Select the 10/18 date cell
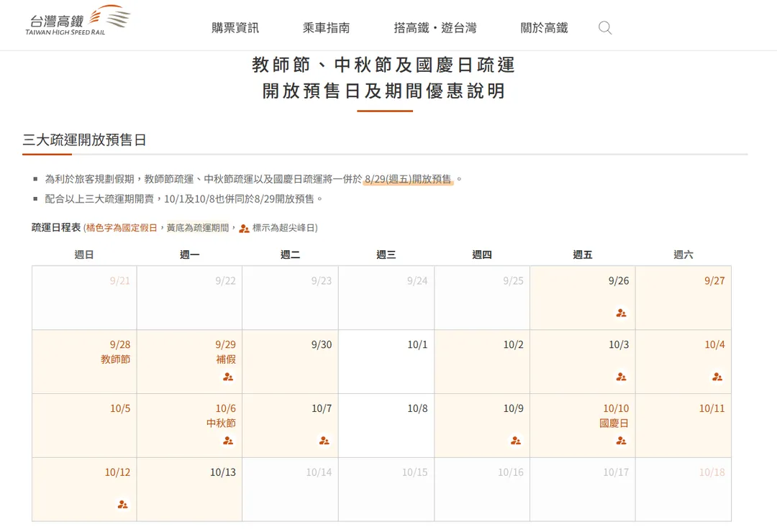The width and height of the screenshot is (777, 532). pos(683,490)
